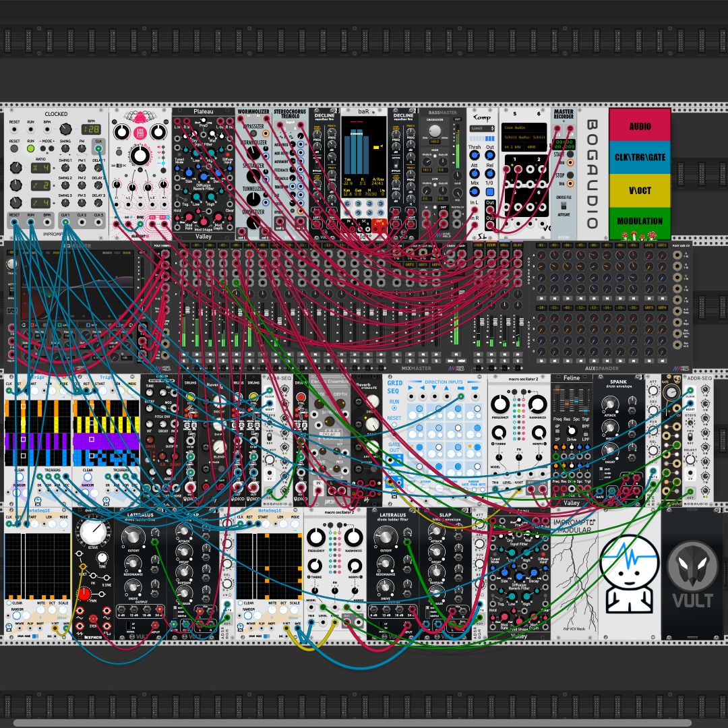Click the Clocked top-row CLK output jack
Screen dimensions: 728x728
pos(98,148)
